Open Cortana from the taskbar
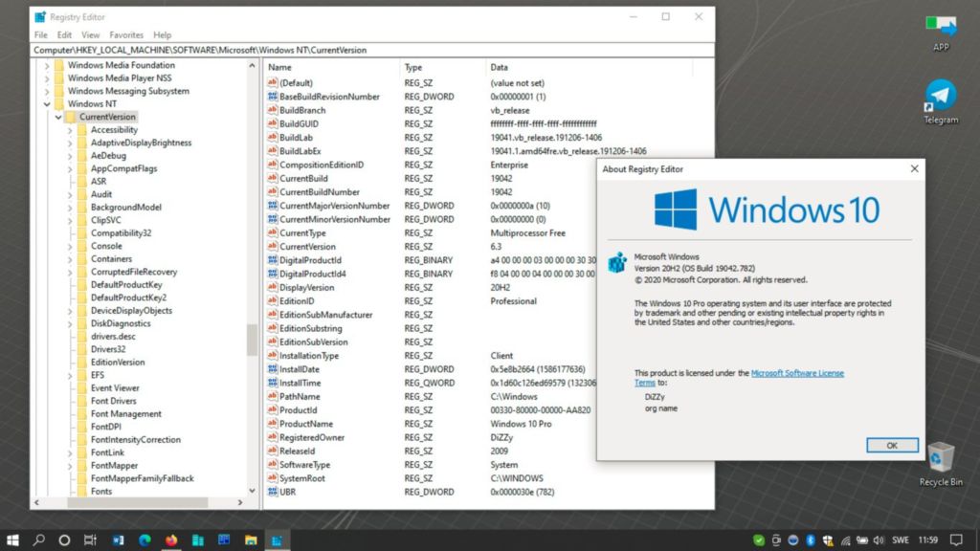 click(x=64, y=540)
